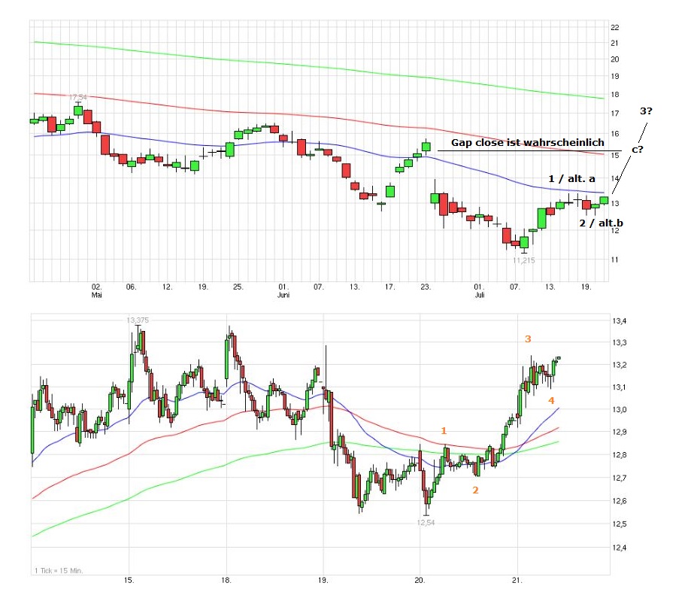This screenshot has width=700, height=592.
Task: Click the 13,375 high marker on intraday chart
Action: coord(137,320)
